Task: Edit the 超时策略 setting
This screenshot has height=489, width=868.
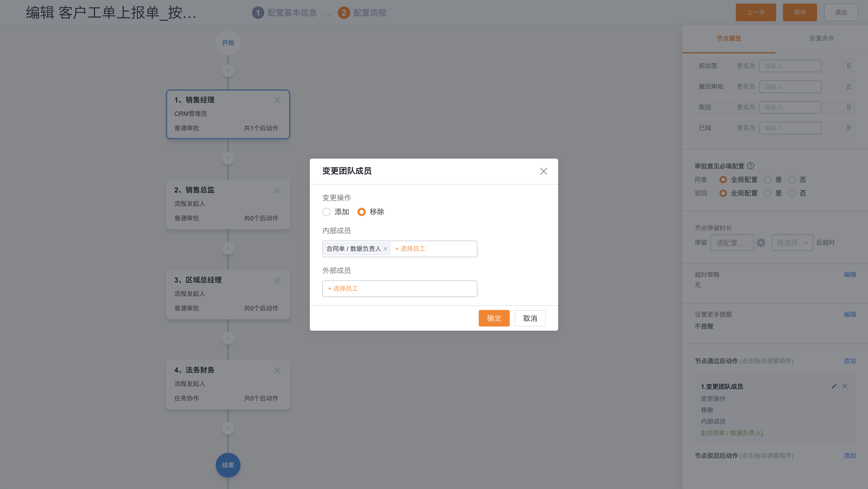Action: 849,275
